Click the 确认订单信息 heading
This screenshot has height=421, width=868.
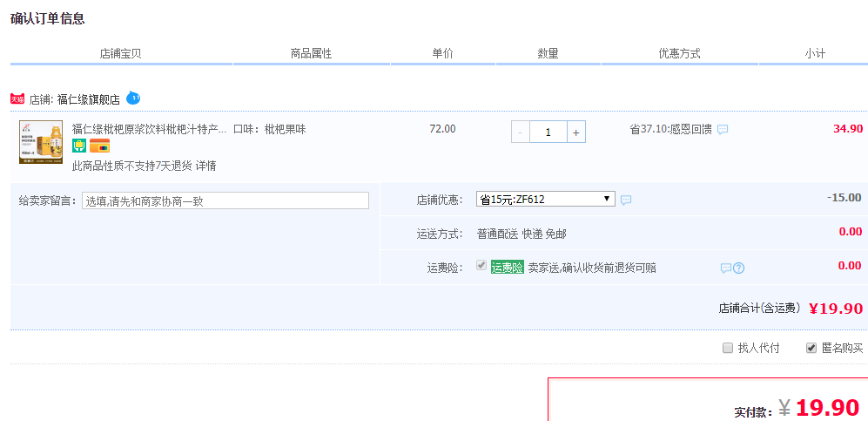(48, 18)
